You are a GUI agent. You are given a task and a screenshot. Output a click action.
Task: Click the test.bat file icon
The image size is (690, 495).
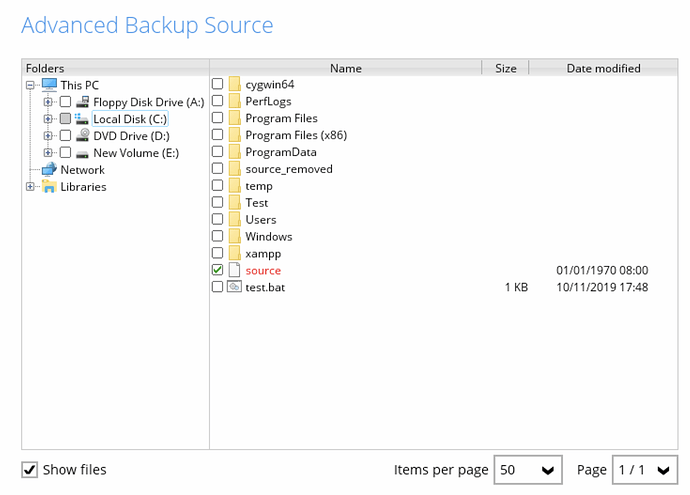pyautogui.click(x=235, y=287)
